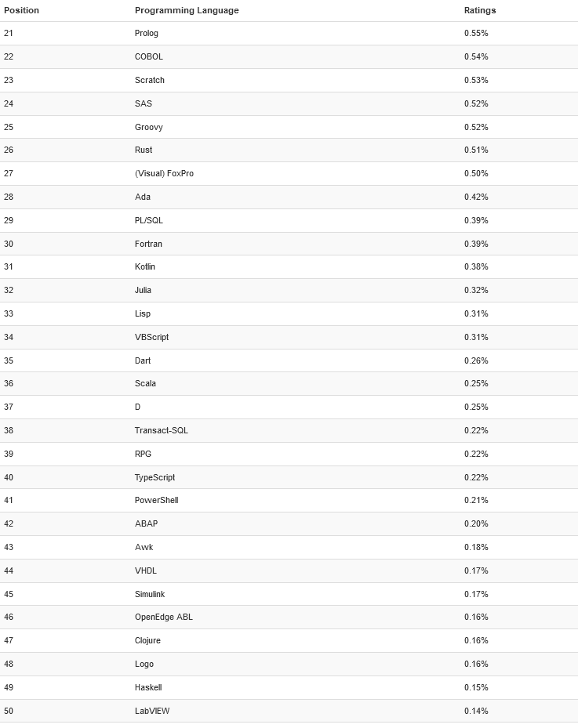Select the OpenEdge ABL entry
Screen dimensions: 578x728
164,617
